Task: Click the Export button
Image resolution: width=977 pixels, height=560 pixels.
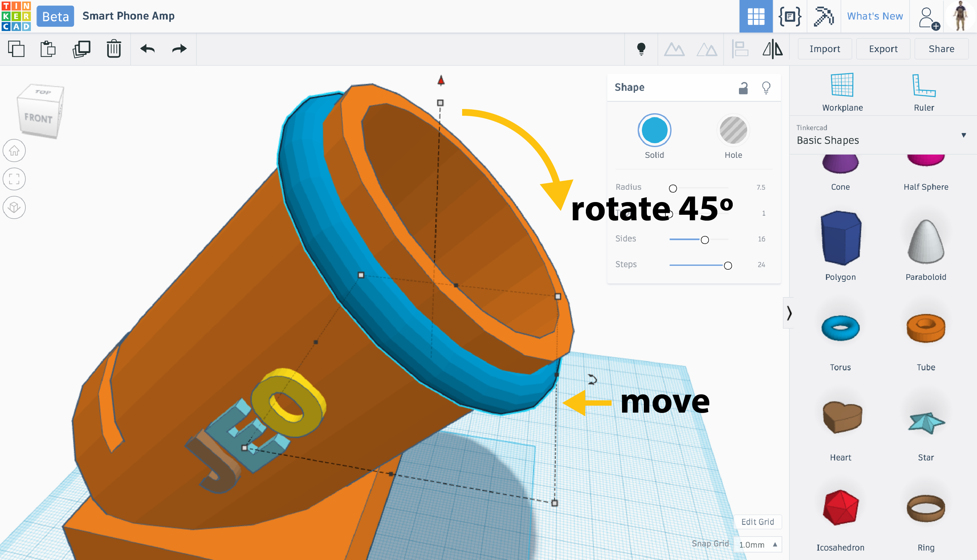Action: point(883,49)
